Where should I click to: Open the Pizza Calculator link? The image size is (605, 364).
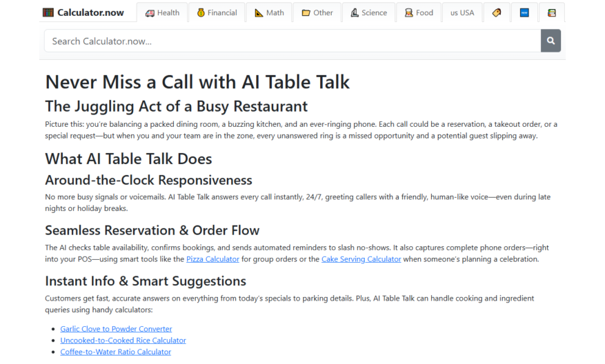tap(212, 259)
